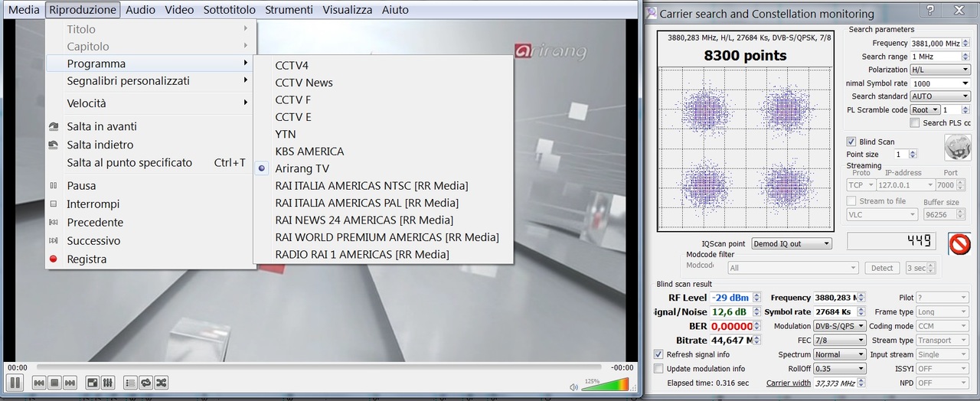This screenshot has width=980, height=401.
Task: Enable the Search PLS code checkbox
Action: pos(915,122)
